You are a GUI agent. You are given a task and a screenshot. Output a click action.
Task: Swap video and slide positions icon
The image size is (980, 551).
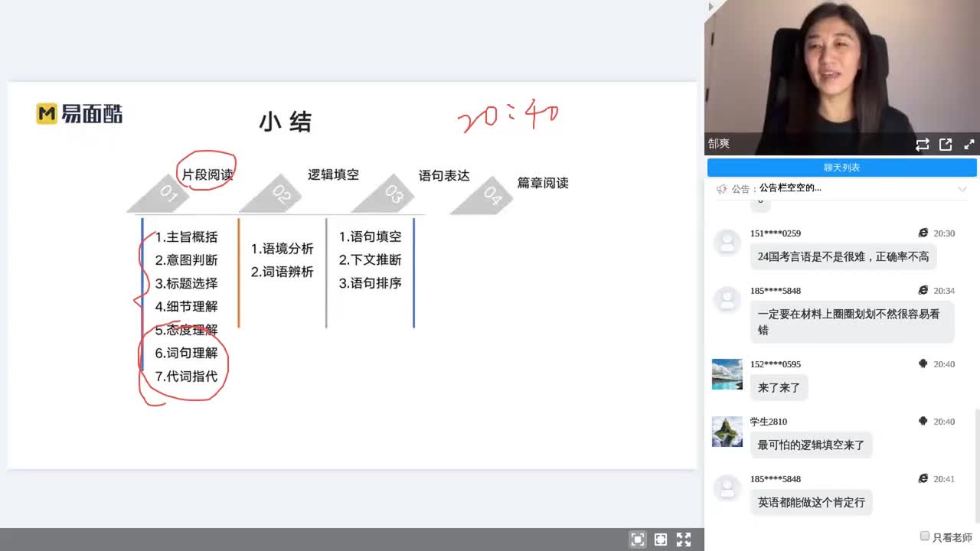coord(922,145)
